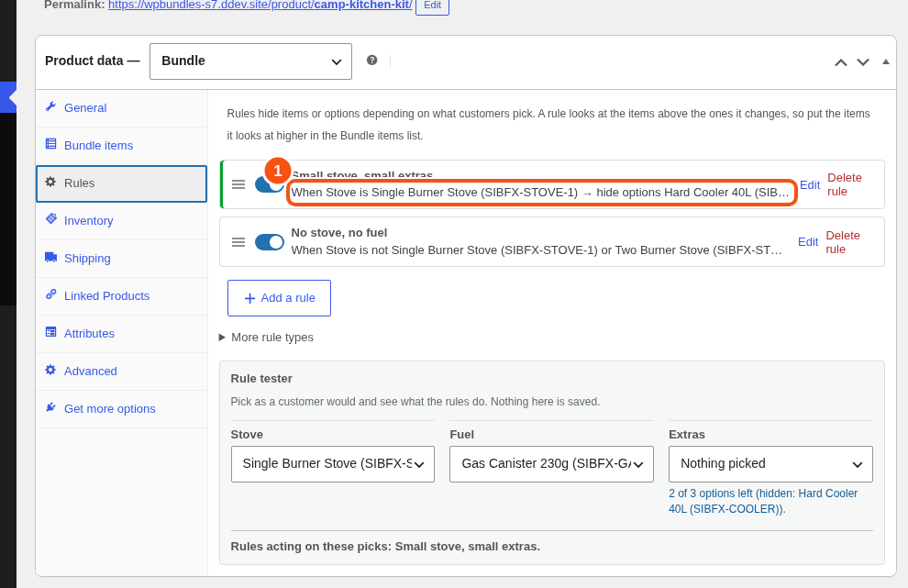Click the General wrench icon
This screenshot has height=588, width=908.
[51, 106]
